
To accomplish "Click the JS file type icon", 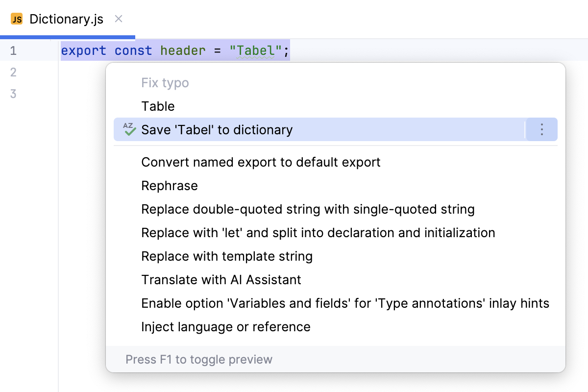I will click(17, 20).
